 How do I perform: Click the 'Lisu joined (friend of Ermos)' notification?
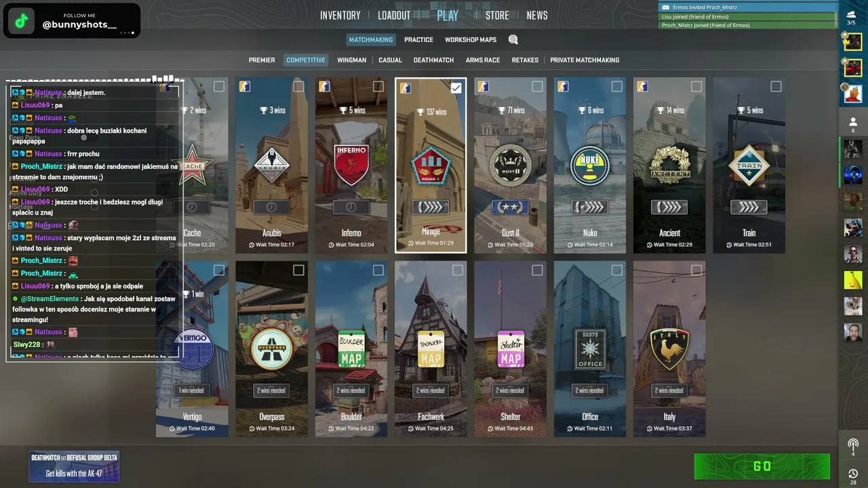click(x=748, y=16)
